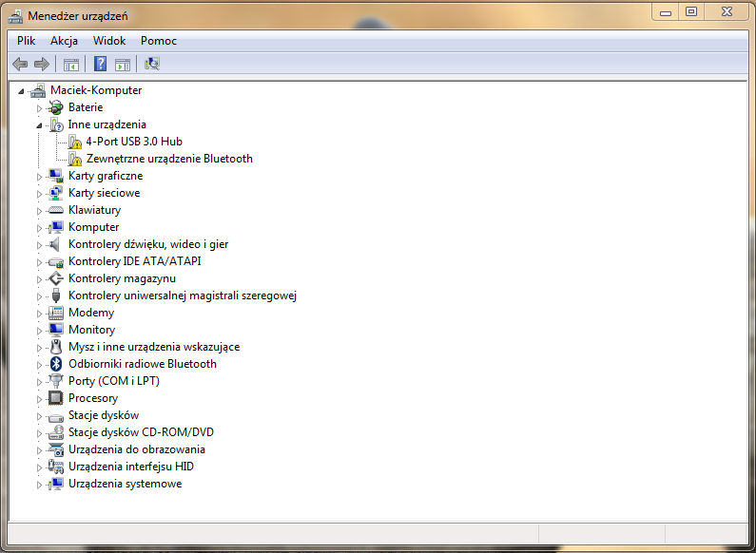Open the Help question mark toolbar icon

[100, 64]
